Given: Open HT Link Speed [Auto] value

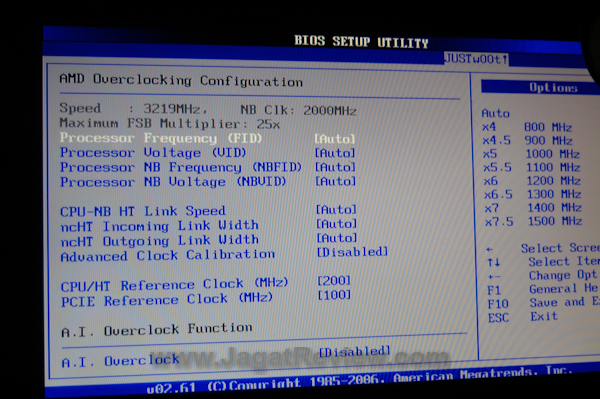Looking at the screenshot, I should 336,210.
